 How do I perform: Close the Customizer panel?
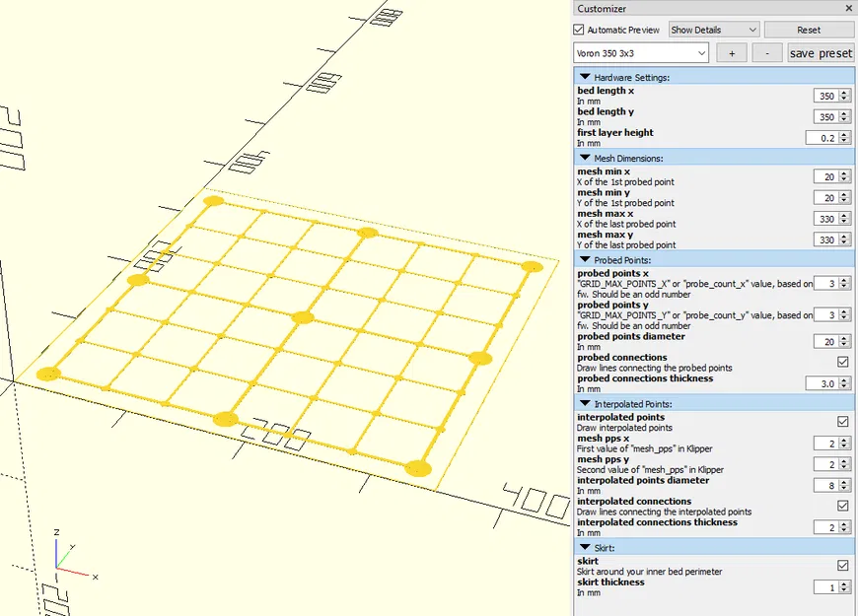pos(848,8)
